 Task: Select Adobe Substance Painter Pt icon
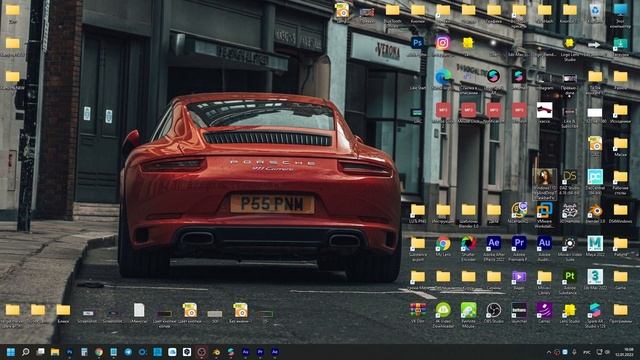pyautogui.click(x=570, y=277)
